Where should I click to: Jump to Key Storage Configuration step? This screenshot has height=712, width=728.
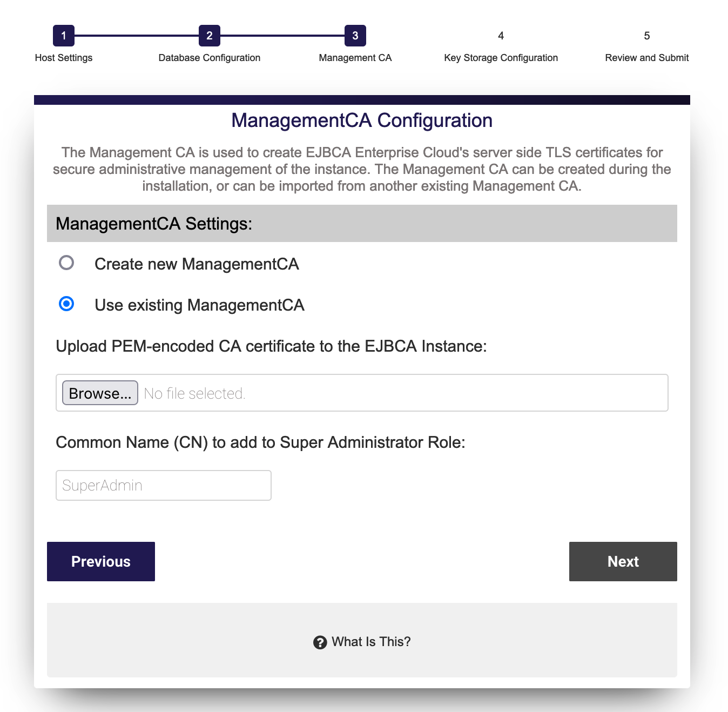pyautogui.click(x=501, y=58)
